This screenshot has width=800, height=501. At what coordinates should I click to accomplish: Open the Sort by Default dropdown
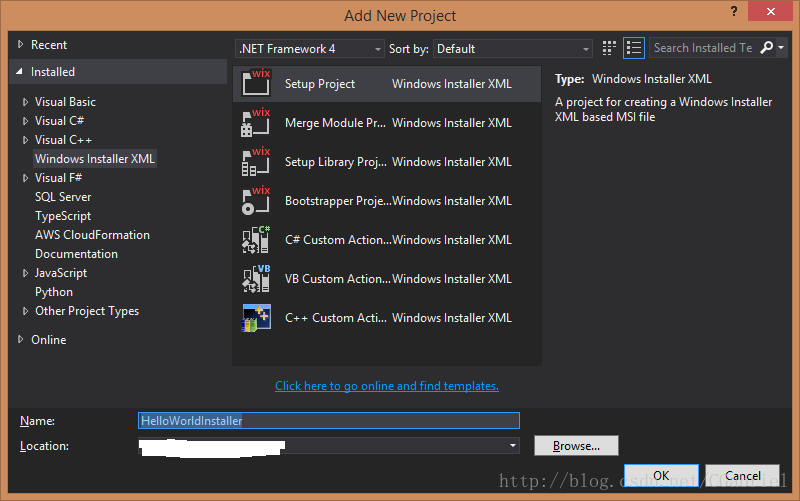coord(512,49)
